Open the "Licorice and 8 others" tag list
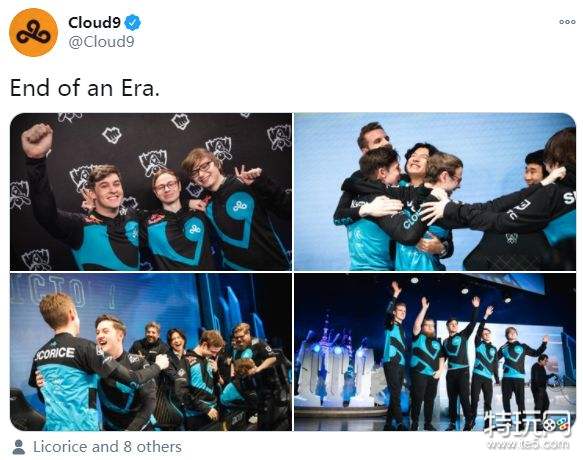The image size is (583, 460). (x=107, y=447)
